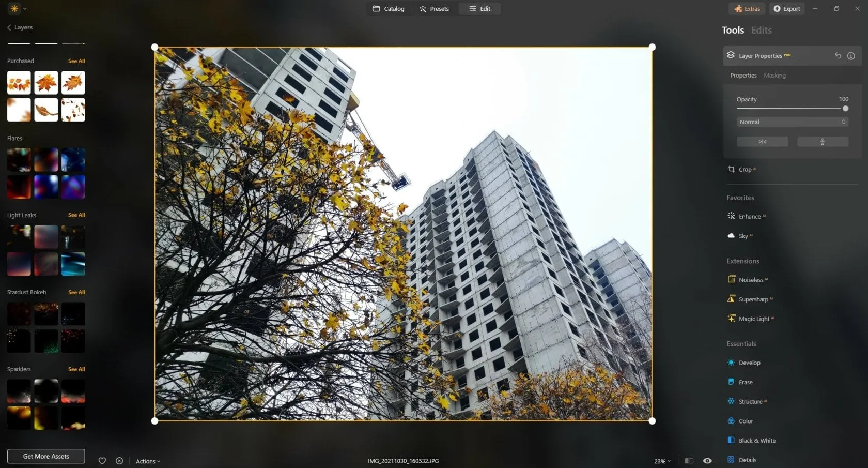868x468 pixels.
Task: Open the Normal blend mode dropdown
Action: [x=792, y=122]
